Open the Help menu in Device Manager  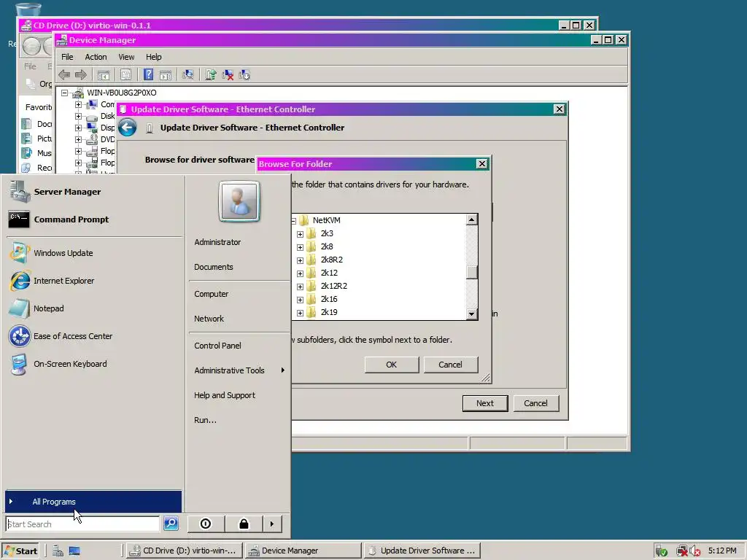pyautogui.click(x=153, y=57)
